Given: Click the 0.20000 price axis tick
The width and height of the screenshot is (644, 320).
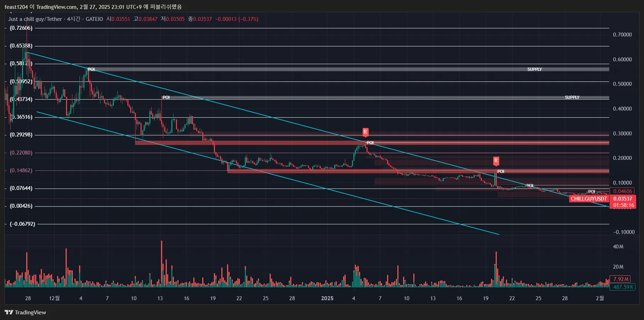Looking at the screenshot, I should (622, 158).
